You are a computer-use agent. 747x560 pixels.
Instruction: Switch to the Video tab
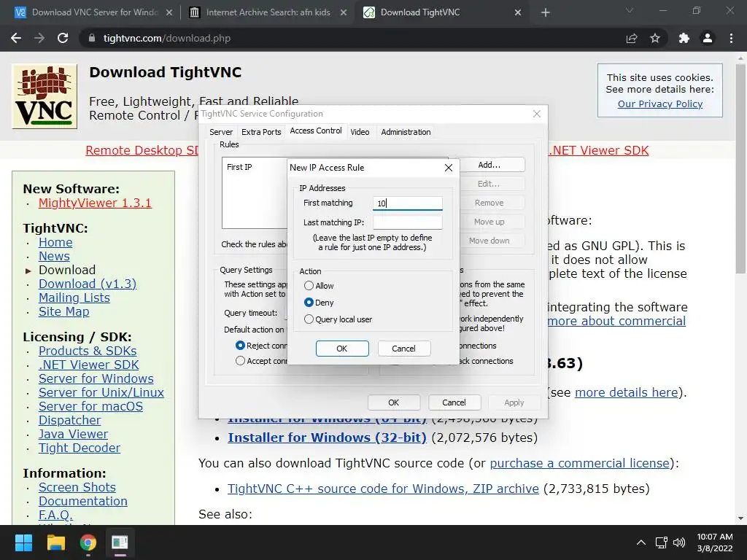point(360,132)
